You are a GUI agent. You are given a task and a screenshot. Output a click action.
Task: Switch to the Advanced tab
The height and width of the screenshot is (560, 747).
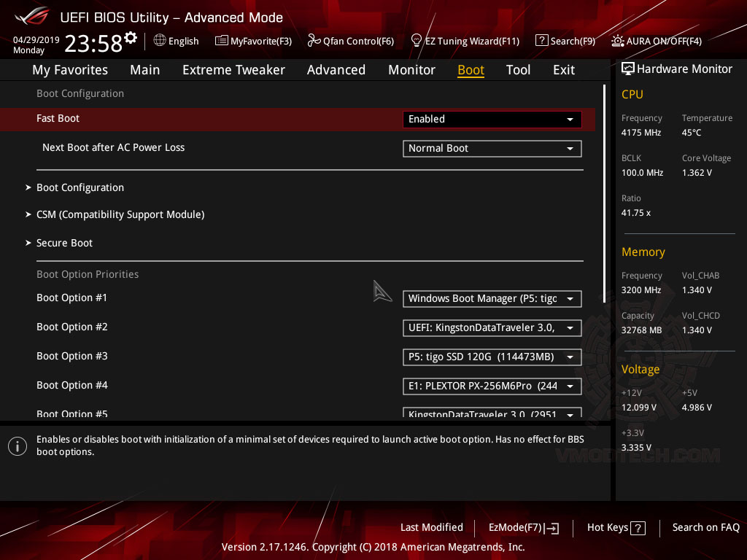click(336, 70)
